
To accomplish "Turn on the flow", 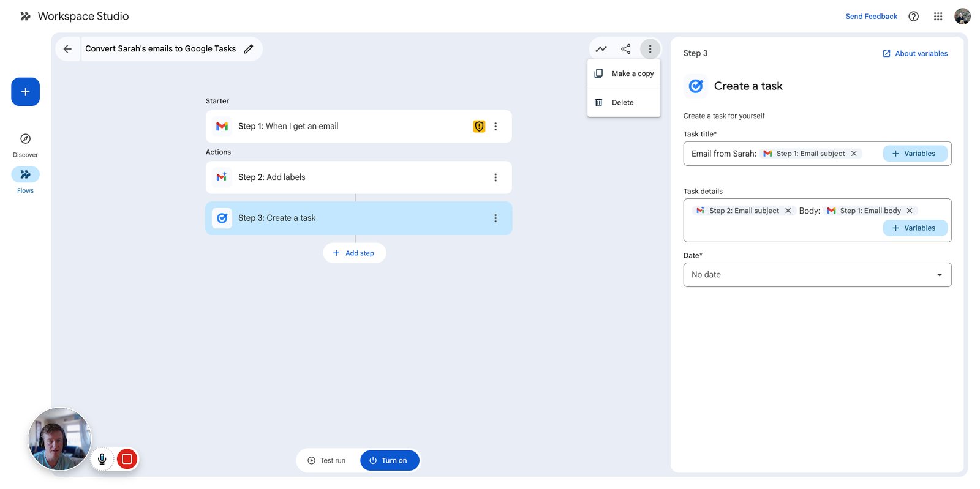I will point(390,461).
